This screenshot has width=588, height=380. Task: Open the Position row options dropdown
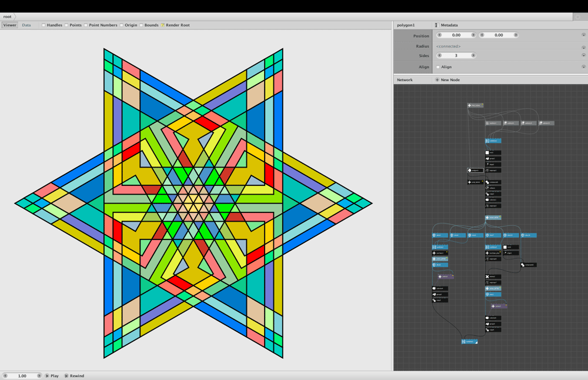click(583, 35)
